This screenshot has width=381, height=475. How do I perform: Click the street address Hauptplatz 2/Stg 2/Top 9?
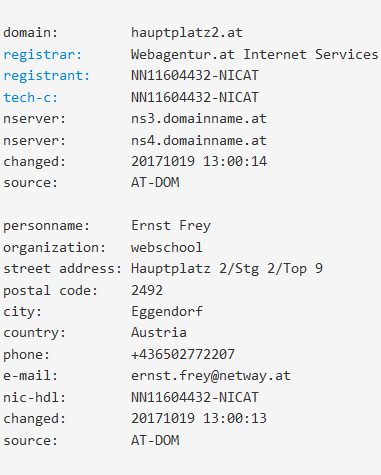click(x=227, y=269)
